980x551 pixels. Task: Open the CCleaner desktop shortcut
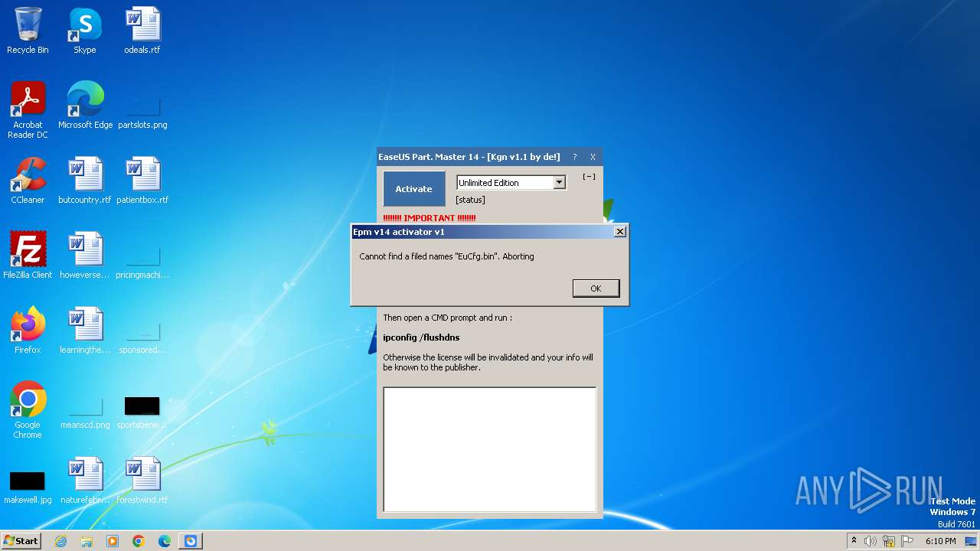28,181
